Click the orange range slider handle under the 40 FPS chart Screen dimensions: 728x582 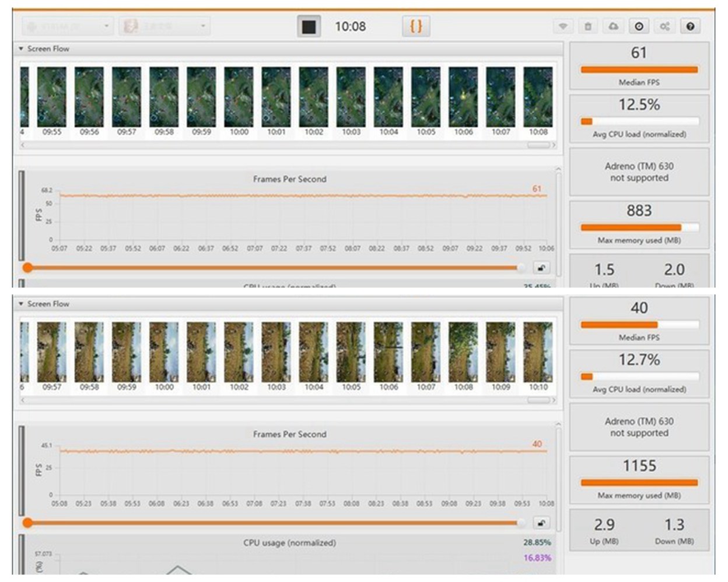click(27, 523)
